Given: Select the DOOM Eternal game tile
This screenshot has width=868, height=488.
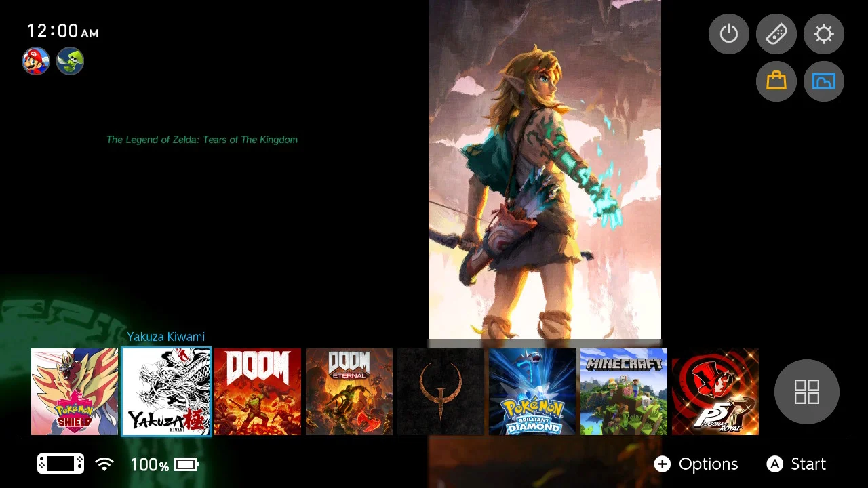Looking at the screenshot, I should pyautogui.click(x=349, y=392).
